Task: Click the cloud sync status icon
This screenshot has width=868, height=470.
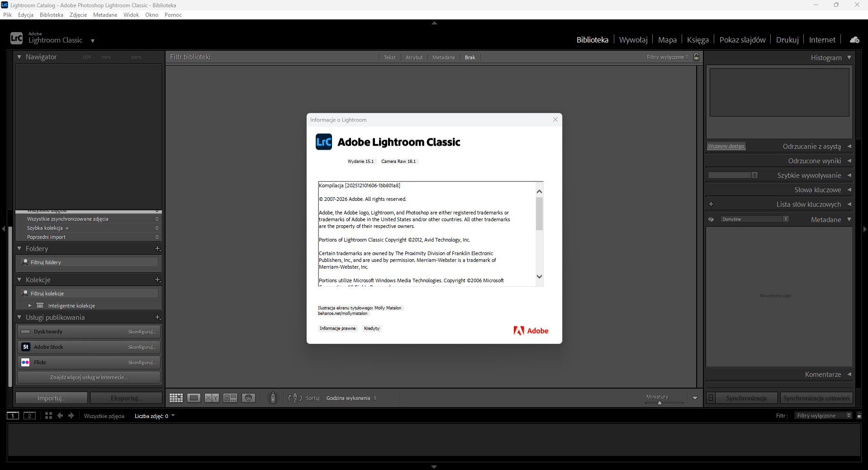Action: 854,40
